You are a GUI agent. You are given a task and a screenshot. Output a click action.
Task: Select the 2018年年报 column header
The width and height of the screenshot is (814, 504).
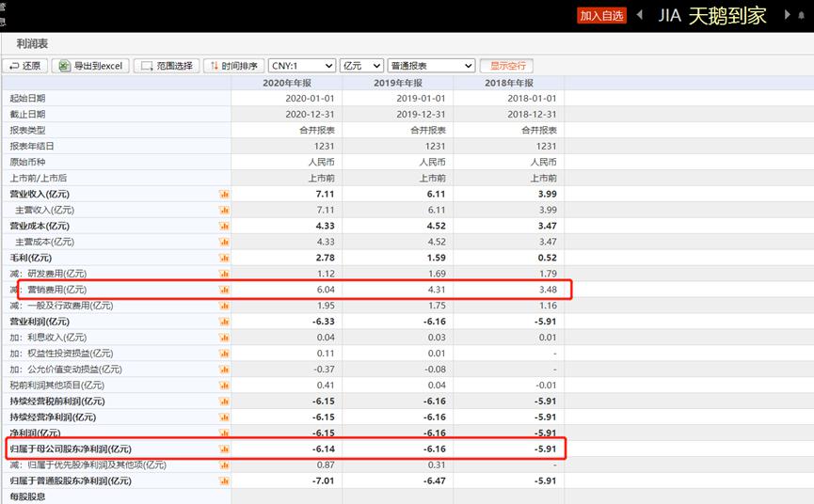(x=509, y=83)
